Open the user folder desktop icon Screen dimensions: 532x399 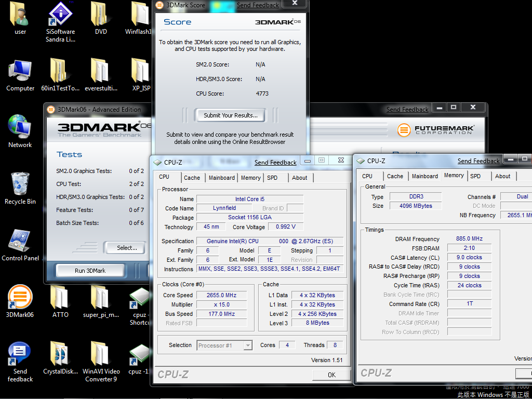[20, 19]
